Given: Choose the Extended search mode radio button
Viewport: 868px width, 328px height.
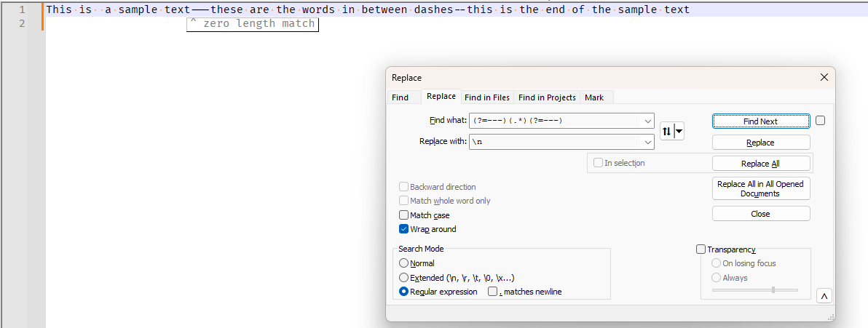Looking at the screenshot, I should tap(404, 278).
